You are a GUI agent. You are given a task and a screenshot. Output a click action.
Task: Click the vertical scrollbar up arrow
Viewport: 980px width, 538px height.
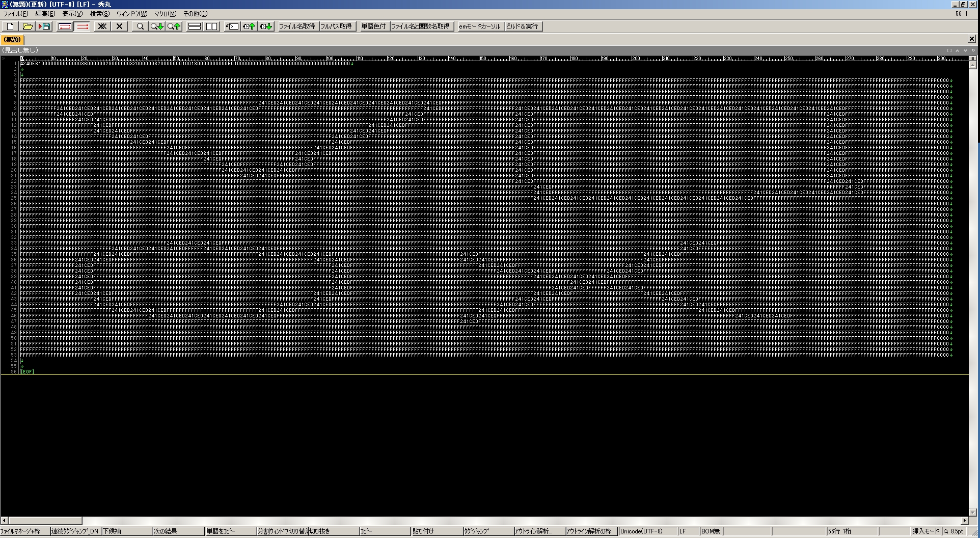pyautogui.click(x=972, y=66)
